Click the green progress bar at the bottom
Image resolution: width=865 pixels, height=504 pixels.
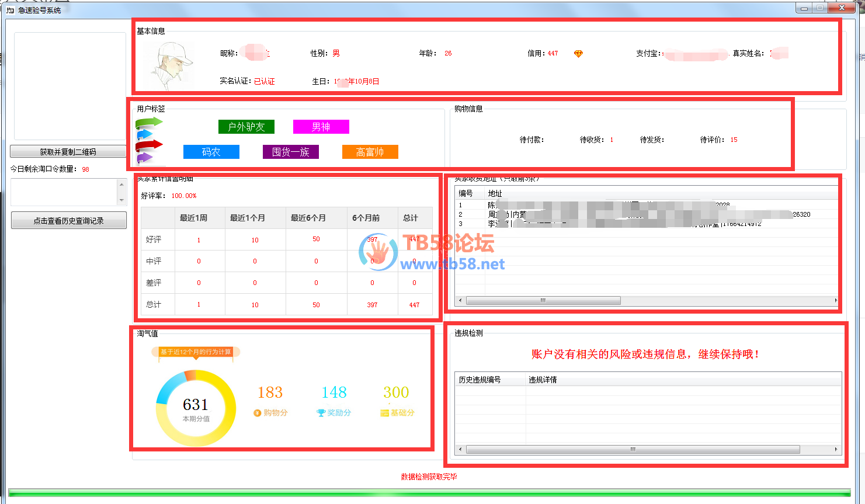point(429,493)
